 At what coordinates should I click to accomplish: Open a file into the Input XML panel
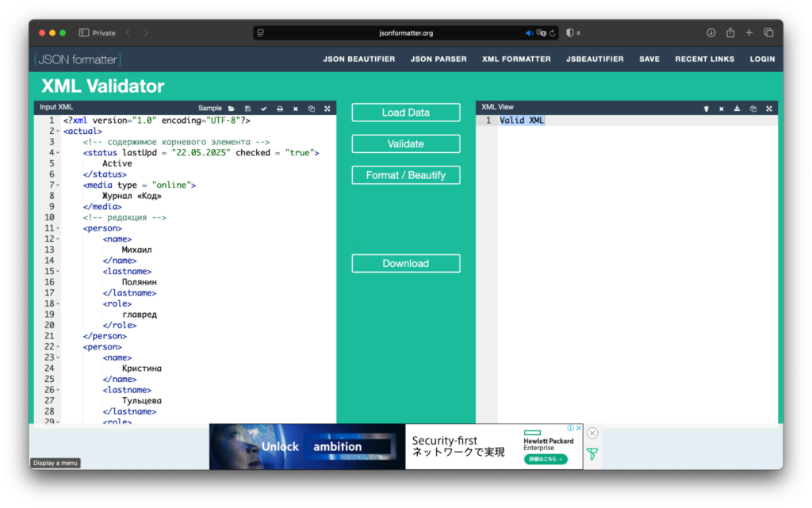[232, 109]
